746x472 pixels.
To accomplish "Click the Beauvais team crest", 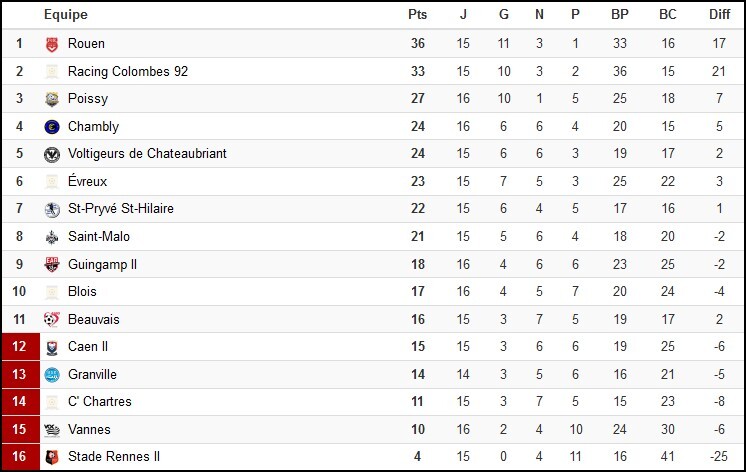I will [x=52, y=320].
